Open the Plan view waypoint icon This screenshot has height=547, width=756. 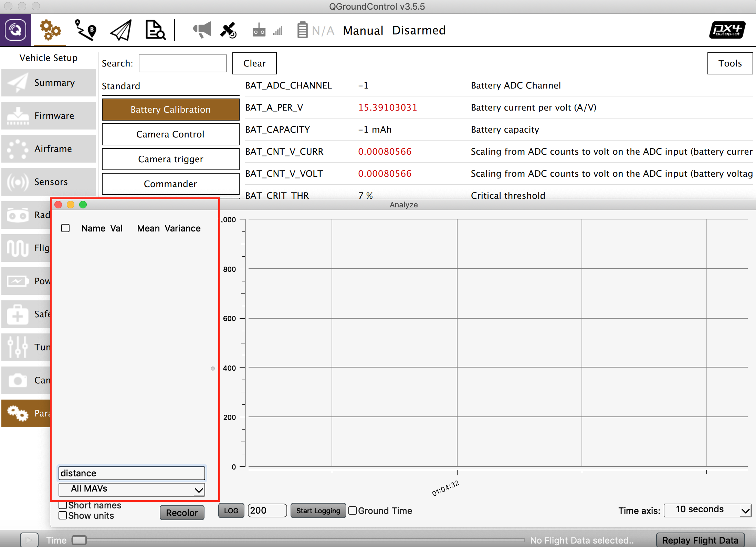85,30
